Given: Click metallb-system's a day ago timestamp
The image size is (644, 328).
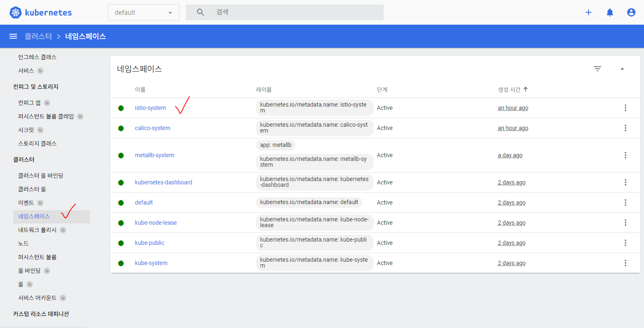Looking at the screenshot, I should [x=510, y=155].
